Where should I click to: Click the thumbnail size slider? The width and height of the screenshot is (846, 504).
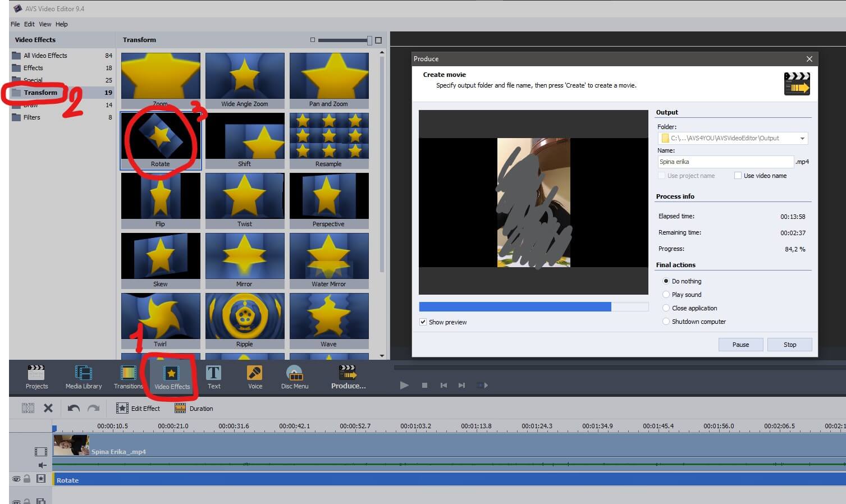pos(344,40)
